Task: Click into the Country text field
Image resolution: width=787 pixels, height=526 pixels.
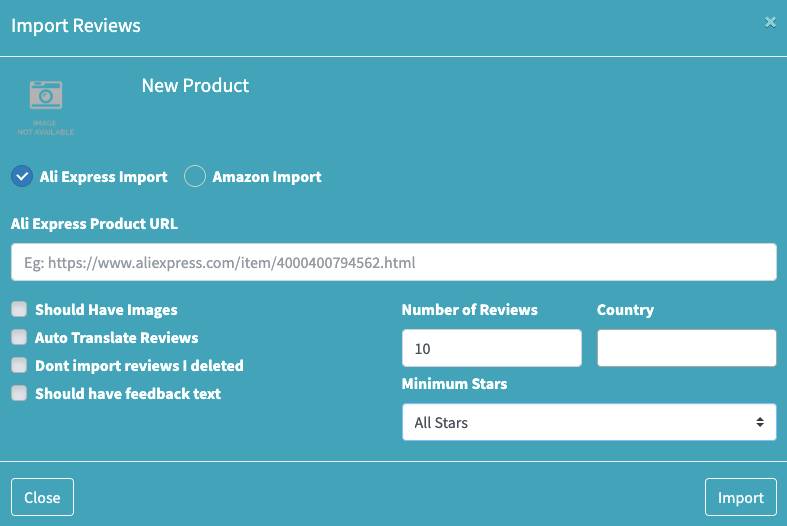Action: 686,348
